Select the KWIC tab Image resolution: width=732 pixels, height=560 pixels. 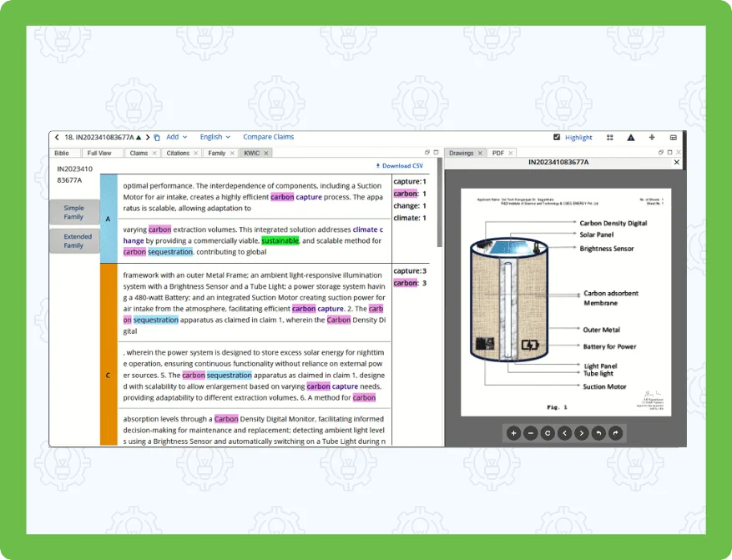251,153
